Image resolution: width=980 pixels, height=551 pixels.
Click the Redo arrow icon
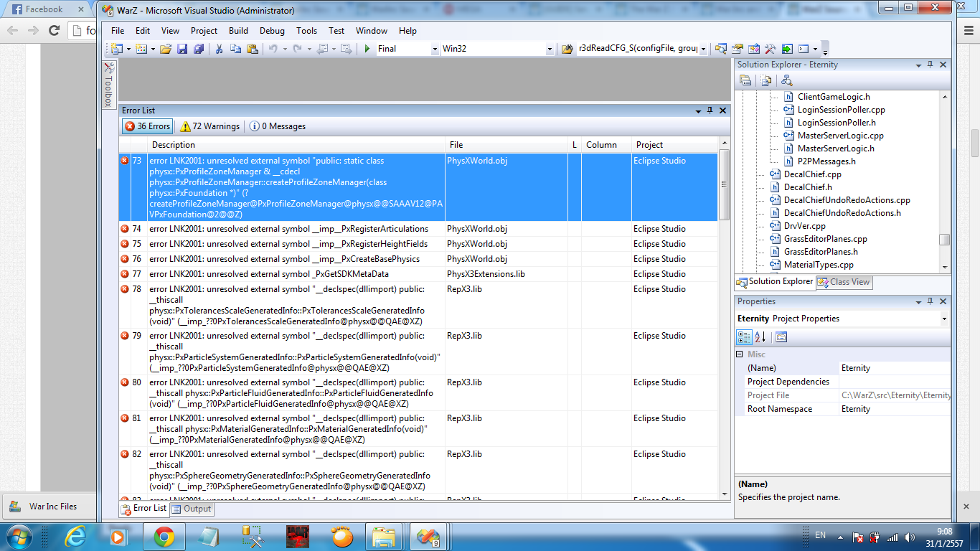(297, 49)
